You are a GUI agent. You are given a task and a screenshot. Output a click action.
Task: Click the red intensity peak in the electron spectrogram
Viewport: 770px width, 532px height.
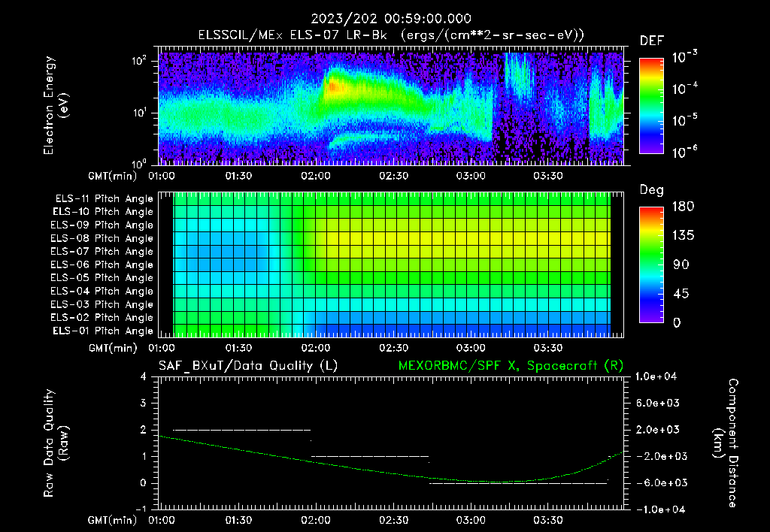coord(333,87)
